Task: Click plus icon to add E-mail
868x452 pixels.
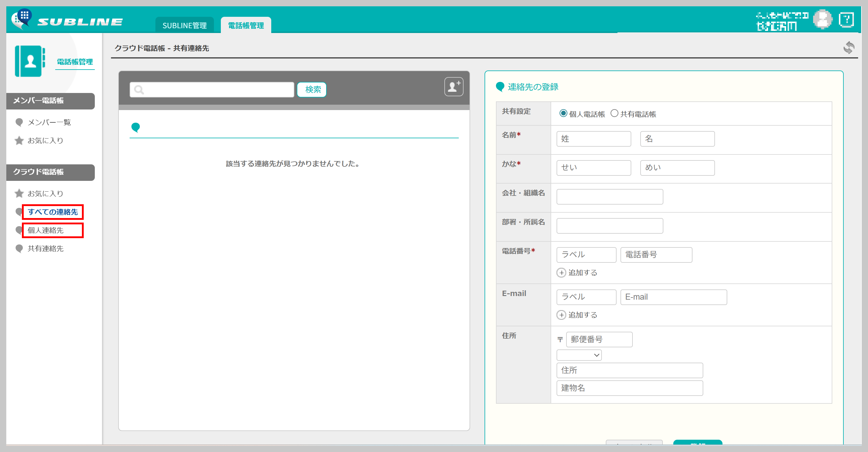Action: tap(561, 315)
